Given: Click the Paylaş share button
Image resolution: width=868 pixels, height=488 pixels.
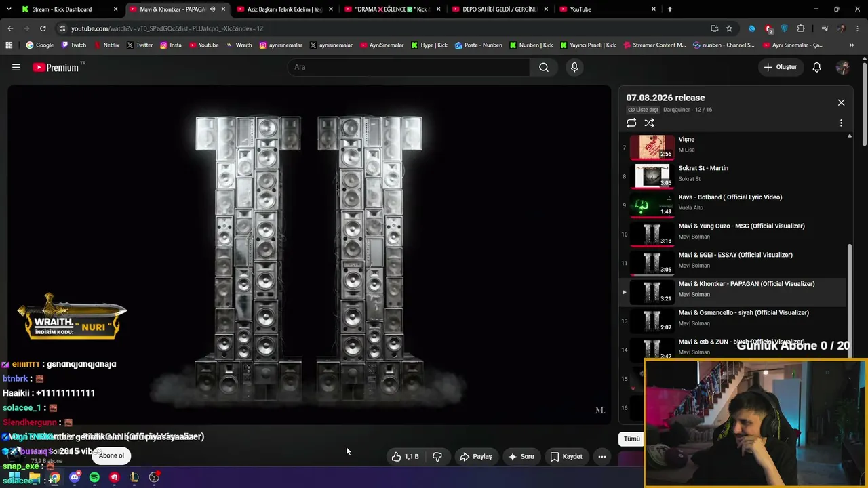Looking at the screenshot, I should click(476, 457).
